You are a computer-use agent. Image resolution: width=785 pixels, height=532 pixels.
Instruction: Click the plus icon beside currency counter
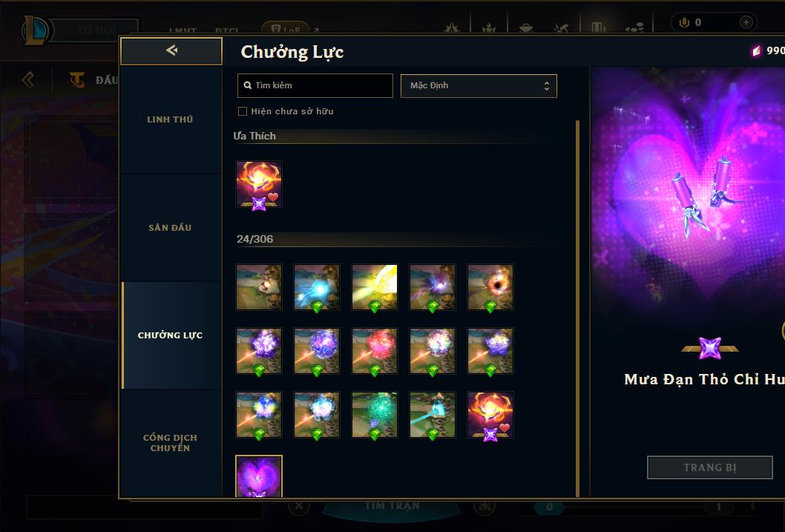pos(746,22)
